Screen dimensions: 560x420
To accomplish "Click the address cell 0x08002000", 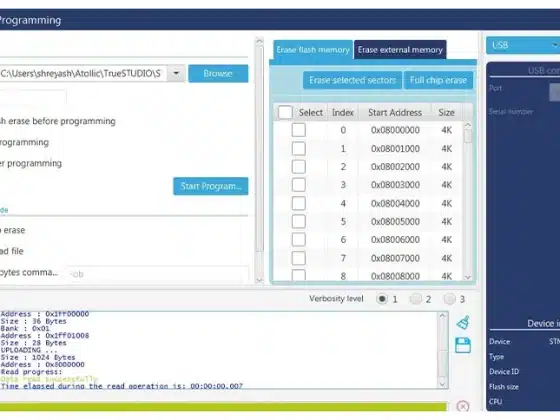I will pos(395,166).
